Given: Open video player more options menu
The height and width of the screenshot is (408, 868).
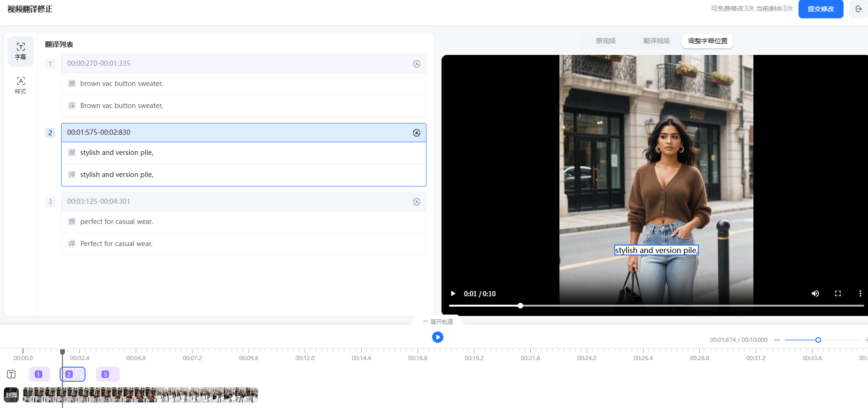Looking at the screenshot, I should tap(860, 293).
